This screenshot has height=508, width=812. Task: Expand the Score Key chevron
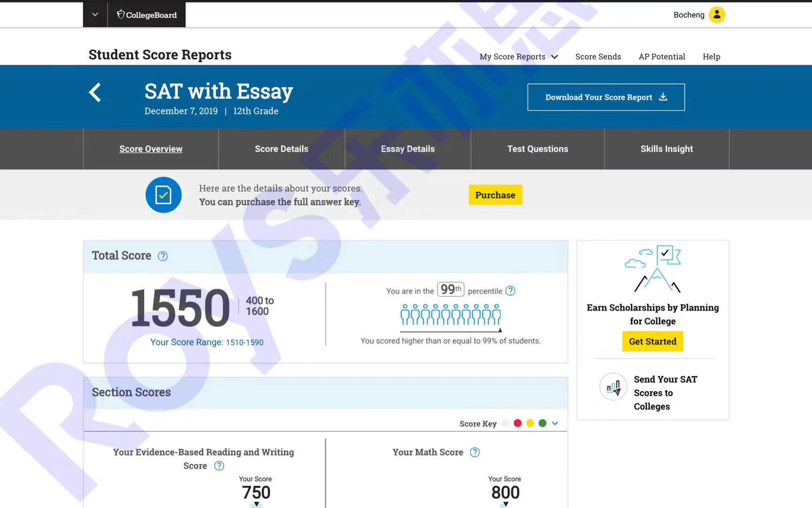click(x=555, y=423)
